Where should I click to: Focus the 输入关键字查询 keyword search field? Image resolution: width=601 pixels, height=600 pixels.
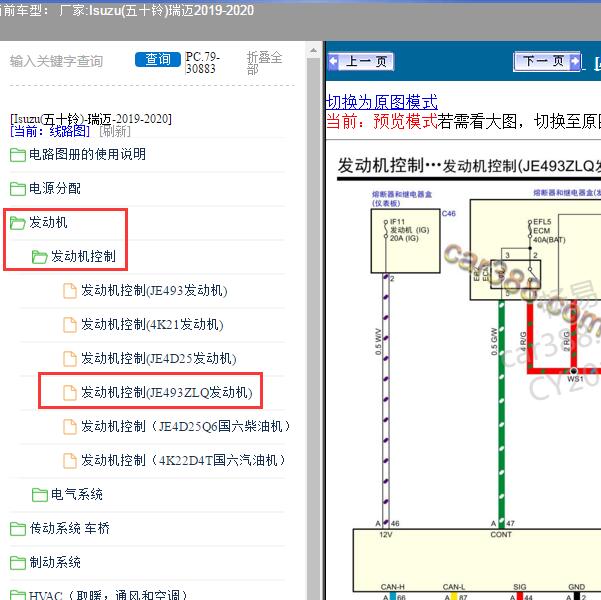coord(56,61)
